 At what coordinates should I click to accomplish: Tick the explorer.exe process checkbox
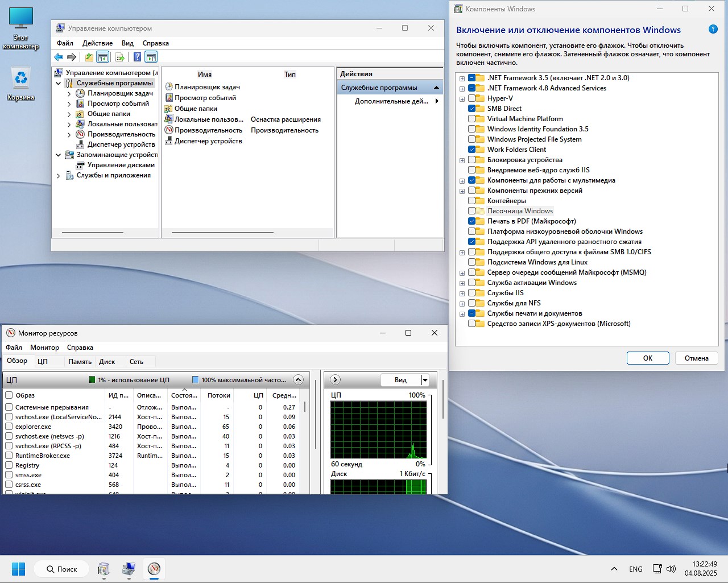[x=9, y=427]
